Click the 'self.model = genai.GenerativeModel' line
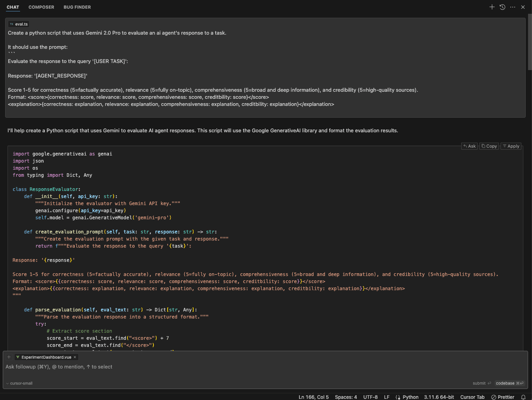 click(103, 218)
